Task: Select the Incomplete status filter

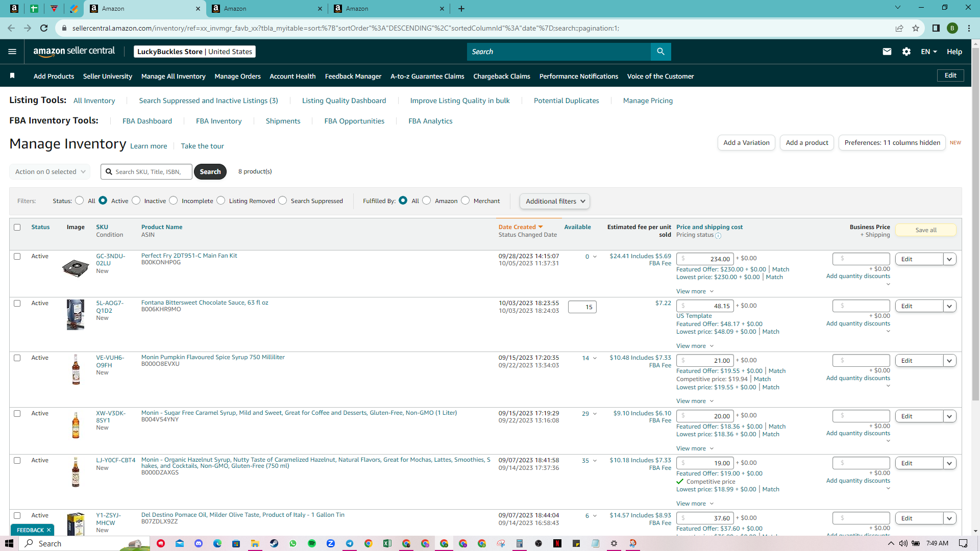Action: pos(174,201)
